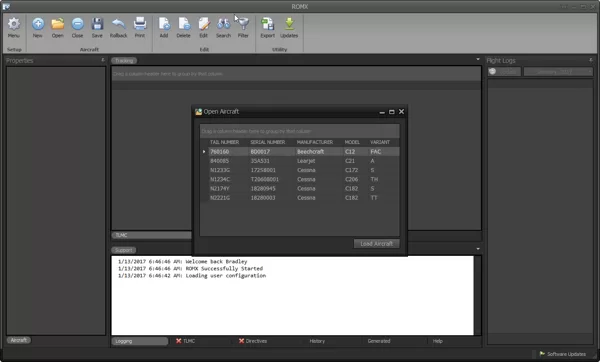The width and height of the screenshot is (600, 362).
Task: Open the Generated tab
Action: click(379, 341)
